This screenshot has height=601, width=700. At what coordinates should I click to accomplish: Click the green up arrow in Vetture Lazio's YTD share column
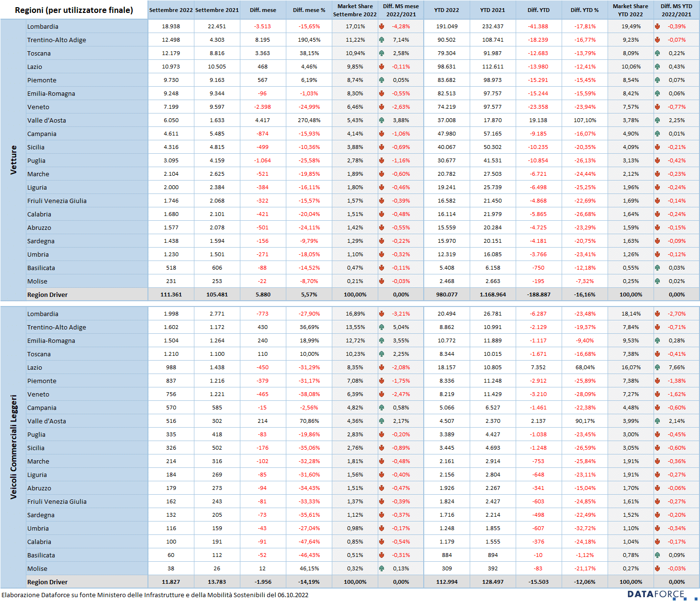tap(657, 67)
